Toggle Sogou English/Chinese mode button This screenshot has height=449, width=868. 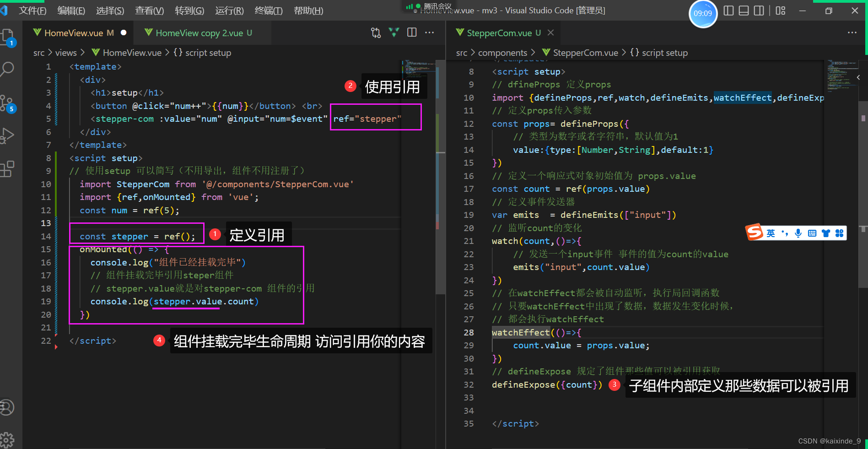(x=771, y=233)
